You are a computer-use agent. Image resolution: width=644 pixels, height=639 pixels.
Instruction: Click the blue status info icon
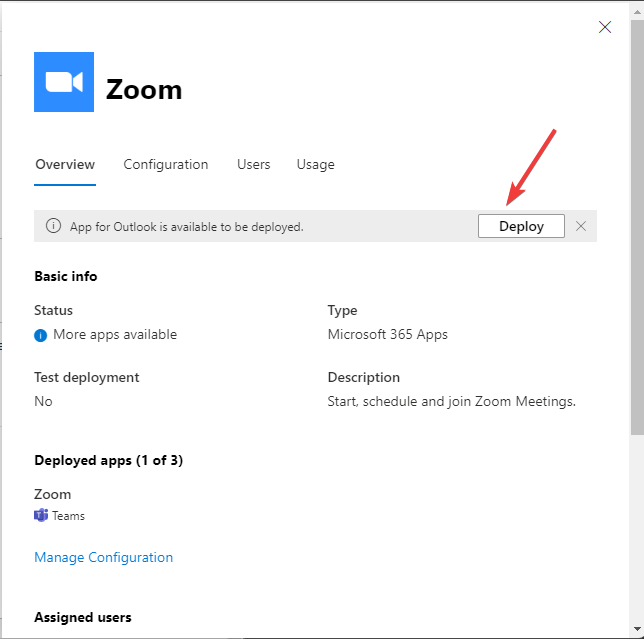pyautogui.click(x=41, y=335)
